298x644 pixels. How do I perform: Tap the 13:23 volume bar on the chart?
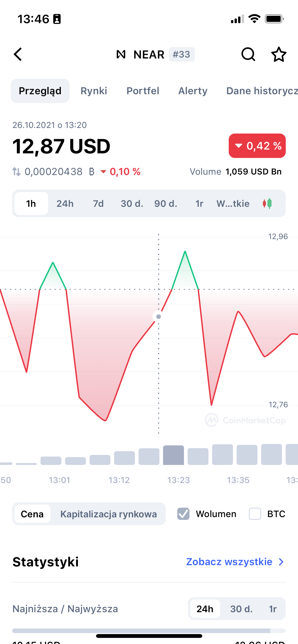point(173,455)
